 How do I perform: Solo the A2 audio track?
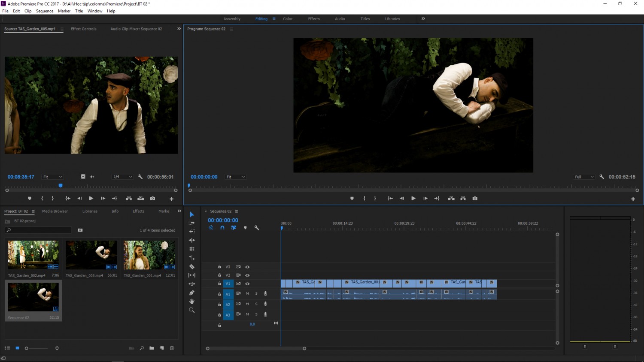click(256, 304)
